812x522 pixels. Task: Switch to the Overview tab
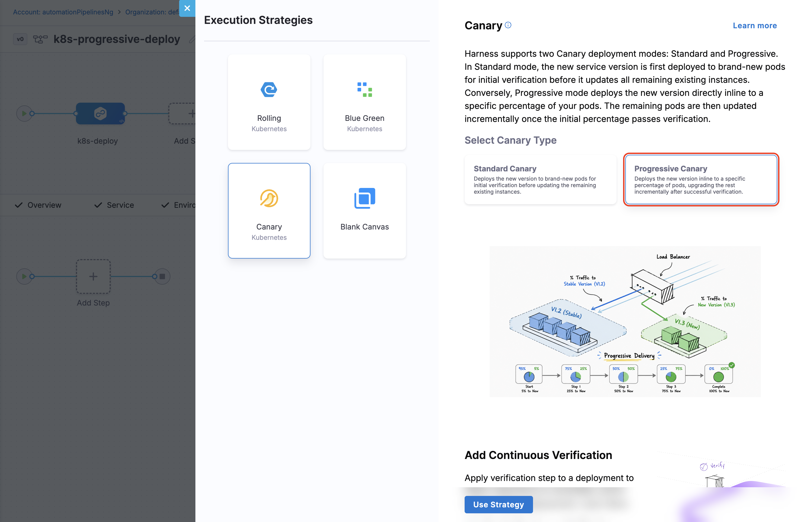tap(38, 205)
